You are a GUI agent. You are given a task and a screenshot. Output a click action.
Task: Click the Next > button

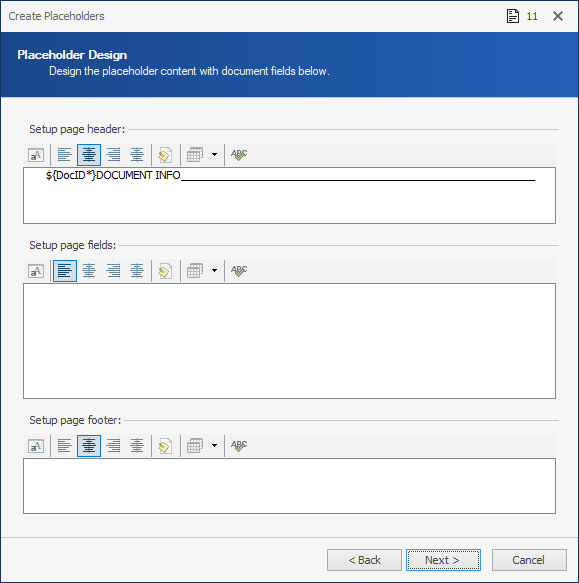pos(443,560)
